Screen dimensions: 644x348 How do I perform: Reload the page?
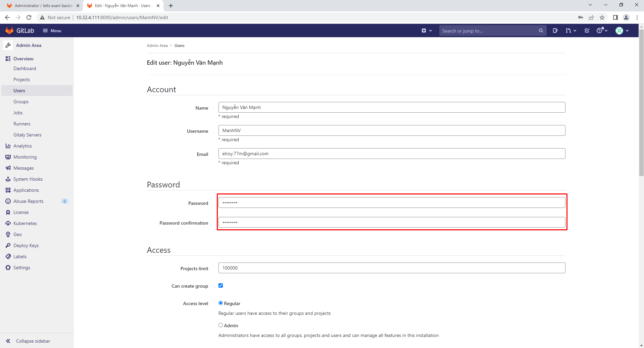click(x=29, y=17)
